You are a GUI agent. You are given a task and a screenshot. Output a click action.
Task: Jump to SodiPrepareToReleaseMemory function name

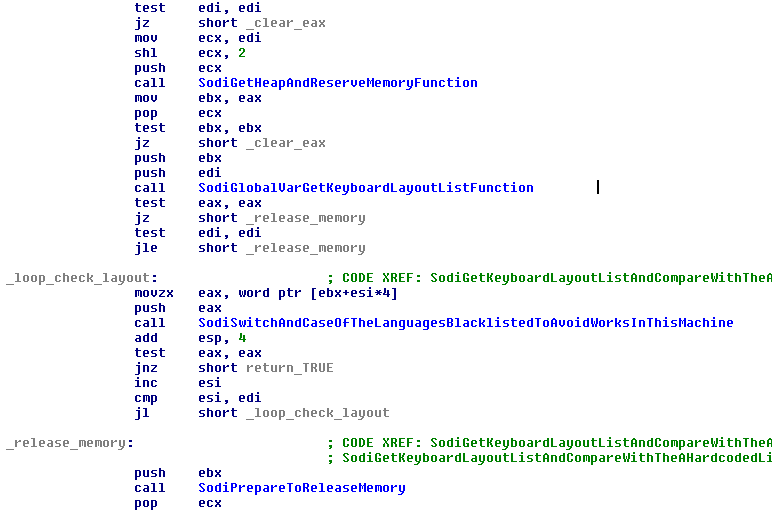click(301, 488)
